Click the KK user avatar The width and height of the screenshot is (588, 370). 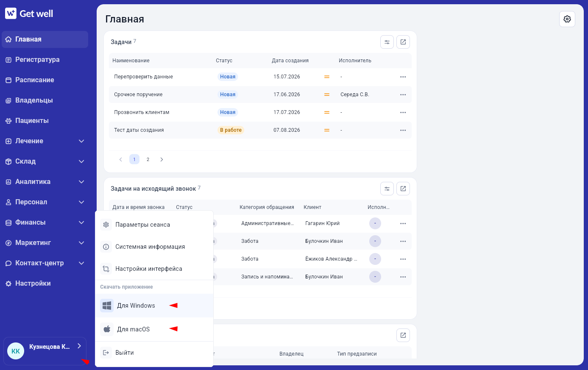click(x=16, y=351)
